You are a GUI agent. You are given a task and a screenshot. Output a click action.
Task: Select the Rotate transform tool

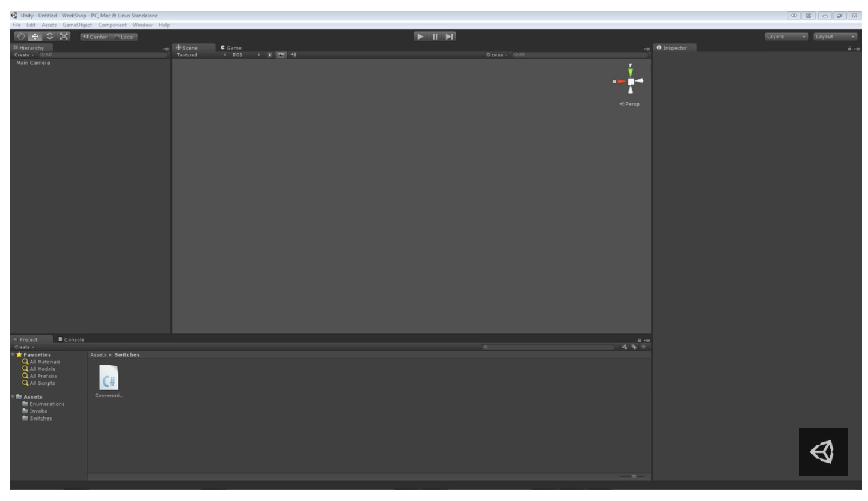[49, 37]
